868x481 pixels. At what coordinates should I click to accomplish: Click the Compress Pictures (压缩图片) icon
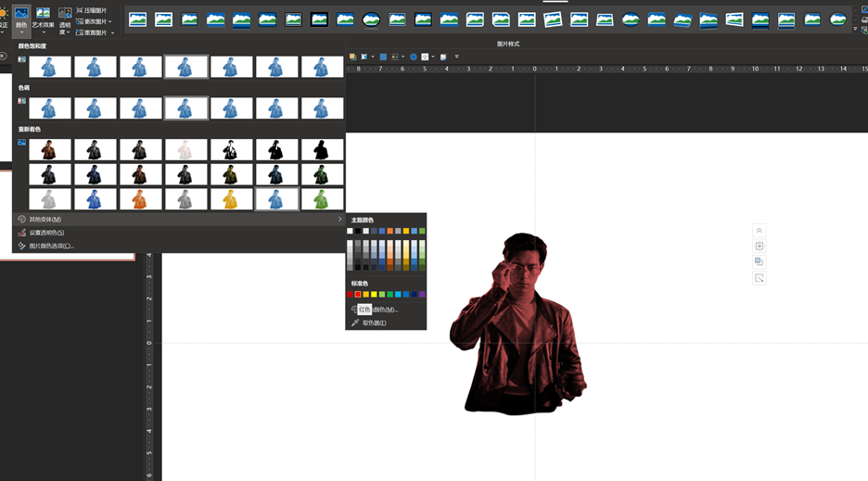tap(78, 10)
